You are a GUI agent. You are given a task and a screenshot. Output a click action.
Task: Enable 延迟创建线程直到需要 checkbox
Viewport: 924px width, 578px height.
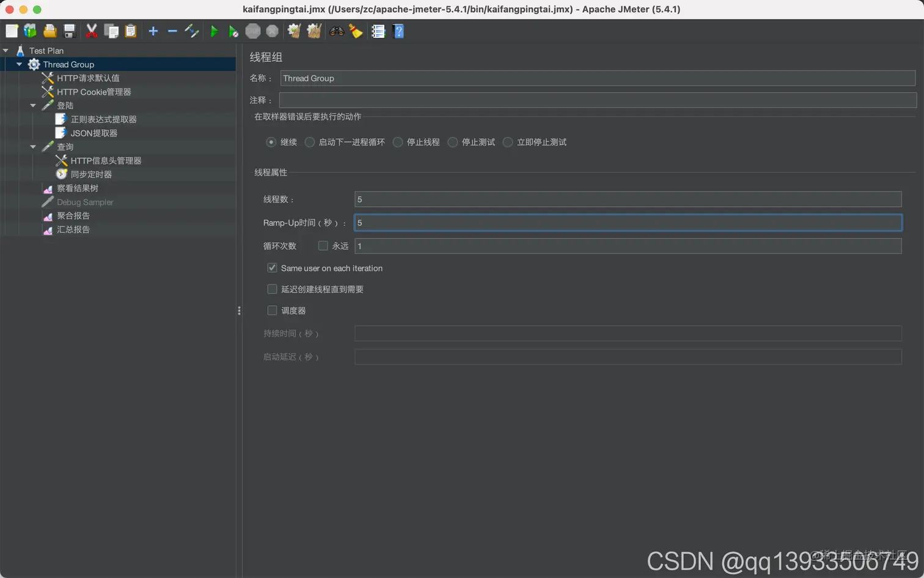coord(273,289)
